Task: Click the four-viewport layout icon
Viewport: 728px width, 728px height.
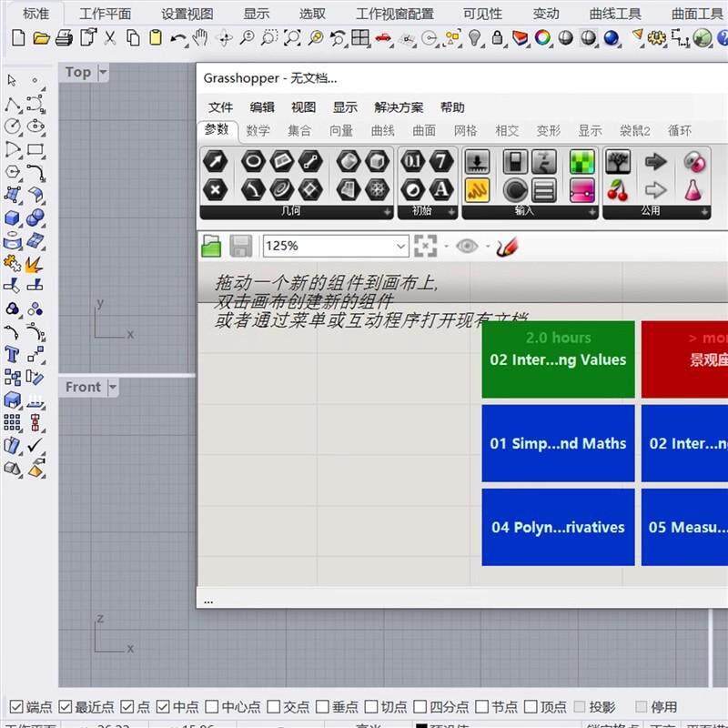Action: (360, 37)
